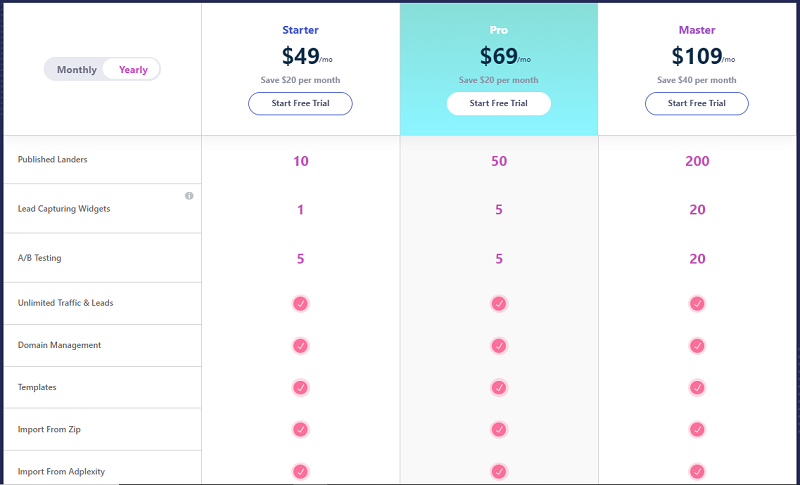Click Starter checkmark for Unlimited Traffic & Leads
This screenshot has height=485, width=800.
(x=301, y=303)
